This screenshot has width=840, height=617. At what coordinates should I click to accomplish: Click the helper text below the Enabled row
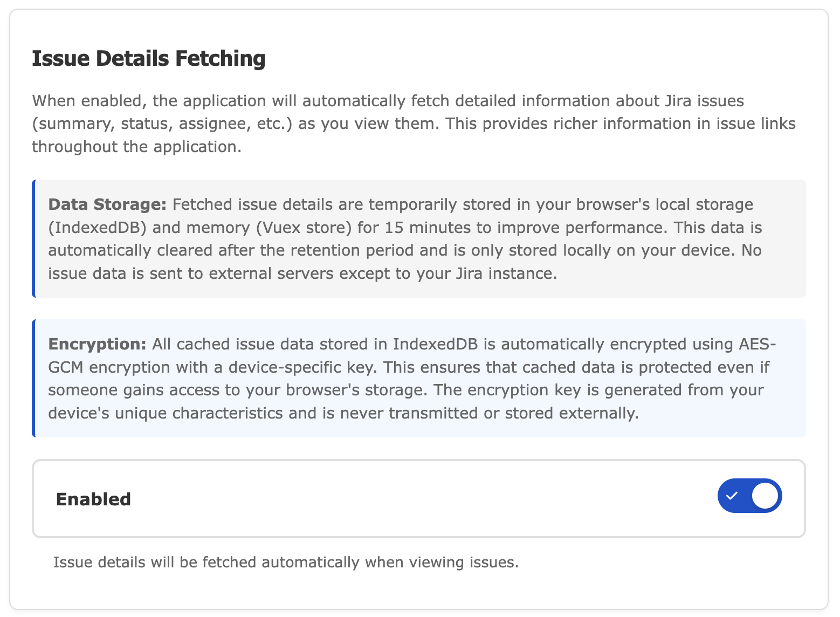[x=286, y=563]
